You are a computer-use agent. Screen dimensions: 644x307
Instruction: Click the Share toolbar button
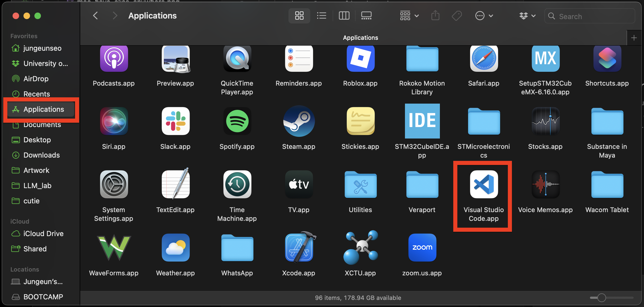435,16
